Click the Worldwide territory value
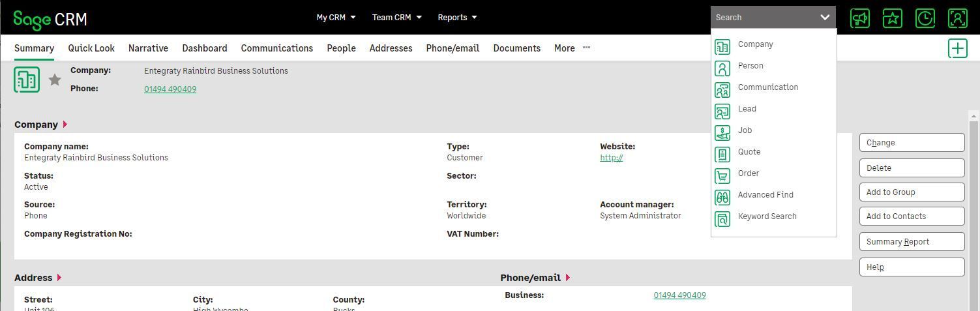The image size is (980, 311). 466,216
